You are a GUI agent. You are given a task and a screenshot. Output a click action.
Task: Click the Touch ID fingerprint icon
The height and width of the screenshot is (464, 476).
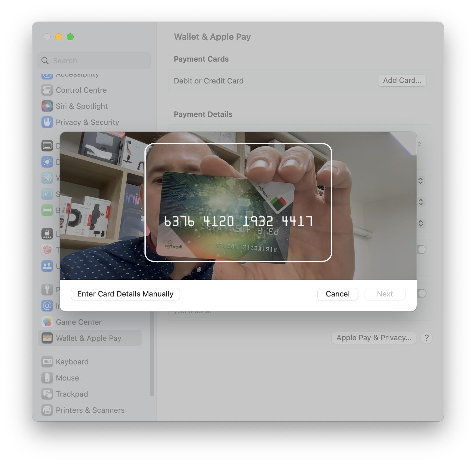47,250
